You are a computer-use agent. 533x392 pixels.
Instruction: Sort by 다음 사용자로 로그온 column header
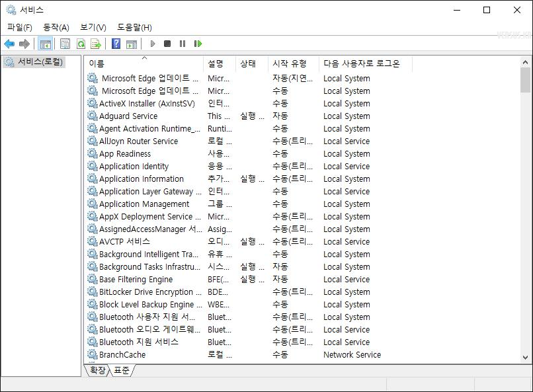366,63
